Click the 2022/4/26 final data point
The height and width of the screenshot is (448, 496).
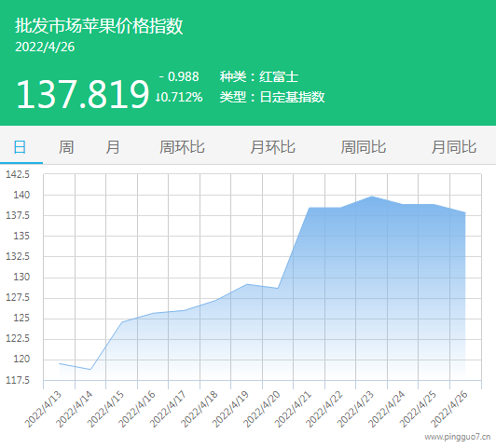click(x=465, y=212)
